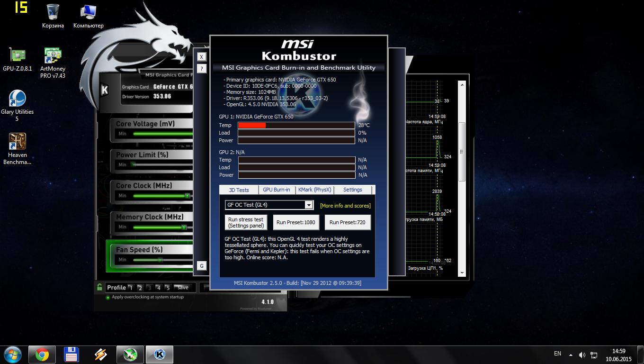Select Afterburner profile slot 3
Viewport: 644px width, 364px height.
(149, 287)
